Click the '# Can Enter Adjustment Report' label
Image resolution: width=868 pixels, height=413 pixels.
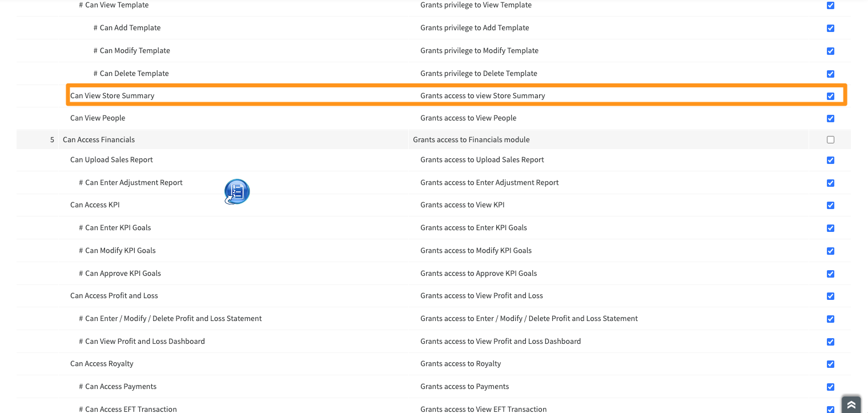click(131, 182)
